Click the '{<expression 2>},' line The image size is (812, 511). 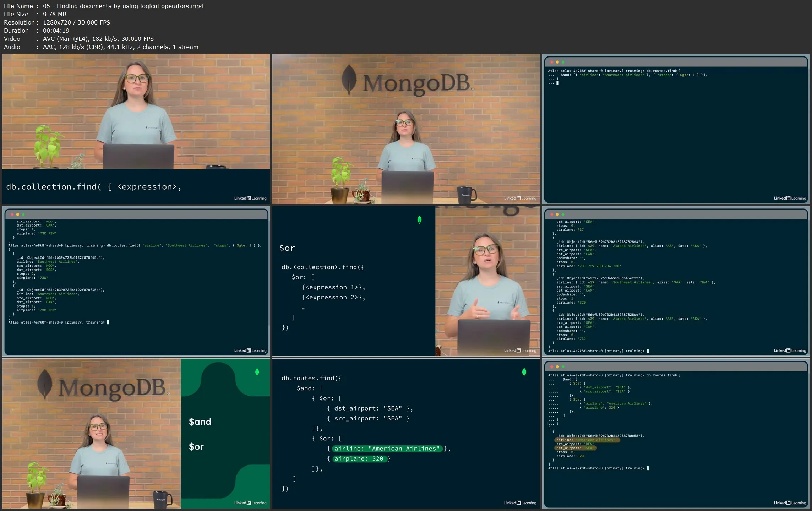coord(333,297)
